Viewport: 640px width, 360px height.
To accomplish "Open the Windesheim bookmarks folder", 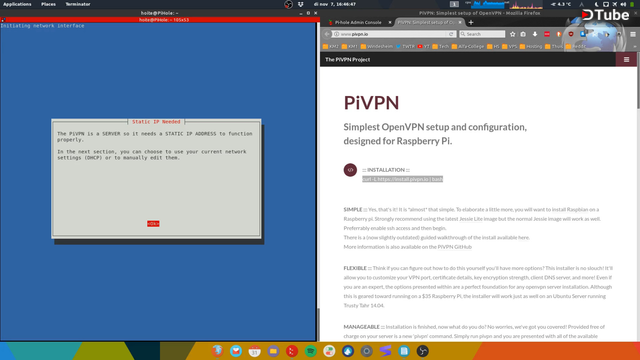I will tap(377, 47).
